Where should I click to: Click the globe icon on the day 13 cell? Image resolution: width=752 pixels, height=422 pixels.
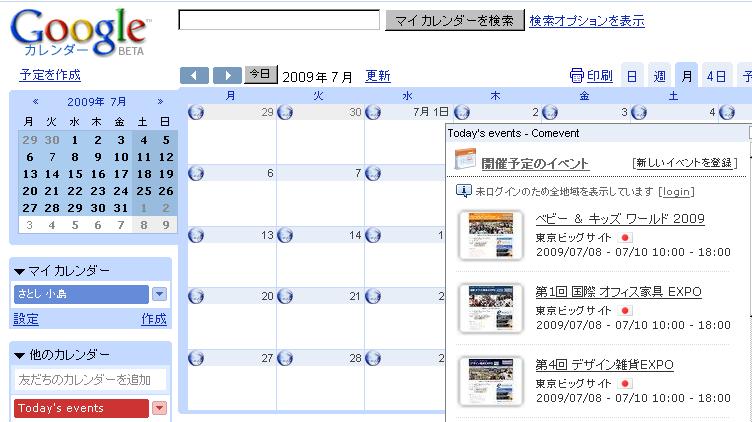196,235
